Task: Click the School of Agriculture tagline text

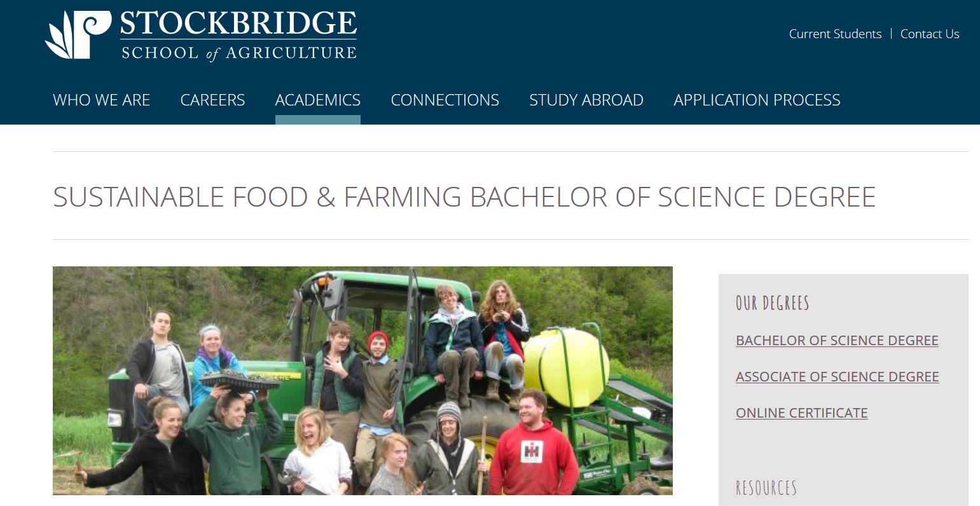Action: (238, 53)
